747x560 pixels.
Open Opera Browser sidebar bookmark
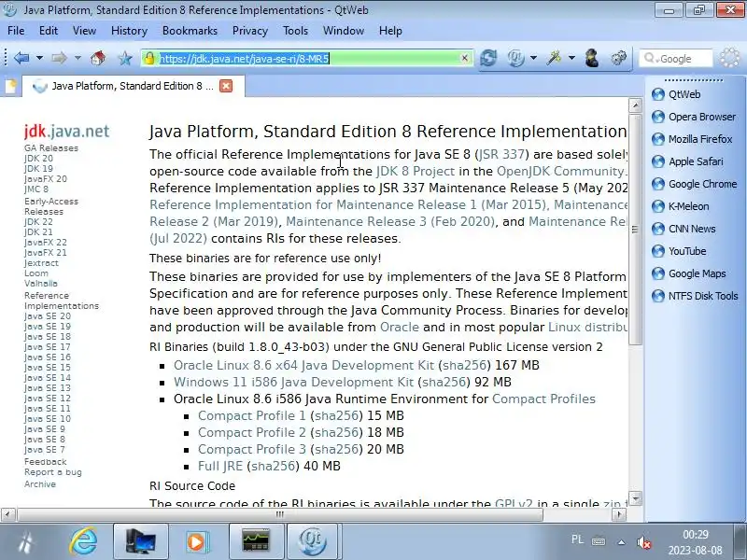coord(694,117)
